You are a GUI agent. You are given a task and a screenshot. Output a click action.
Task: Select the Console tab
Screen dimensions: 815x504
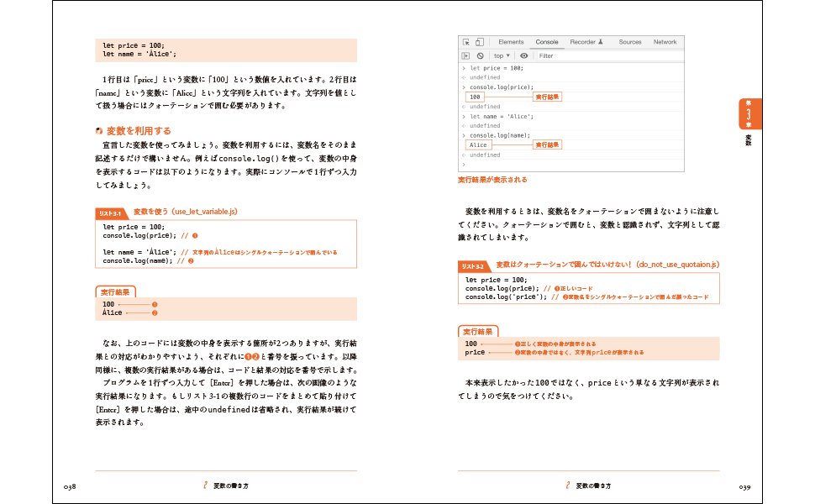tap(547, 42)
